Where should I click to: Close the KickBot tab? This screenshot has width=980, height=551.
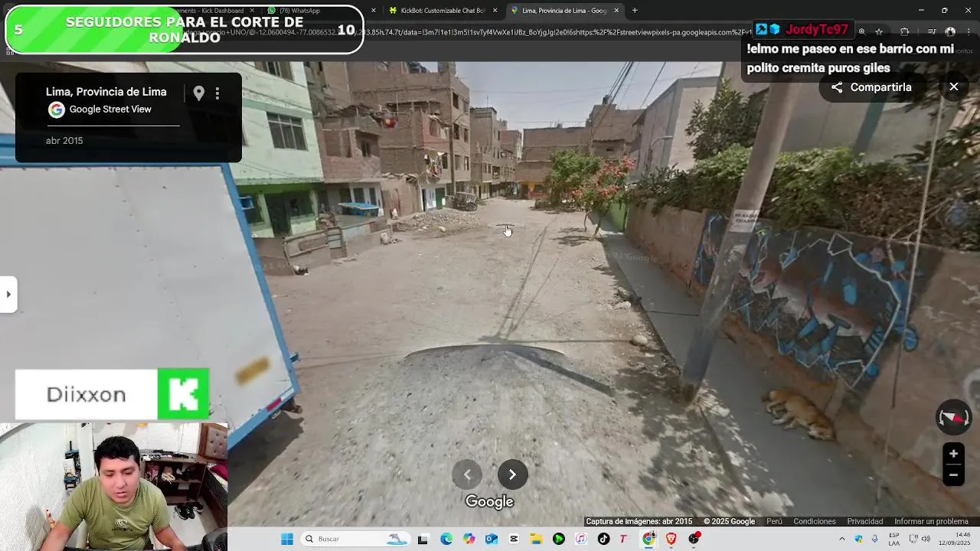pyautogui.click(x=495, y=11)
